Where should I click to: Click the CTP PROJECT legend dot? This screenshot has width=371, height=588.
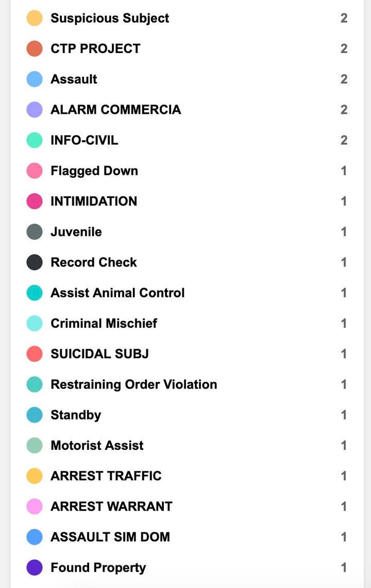tap(35, 48)
